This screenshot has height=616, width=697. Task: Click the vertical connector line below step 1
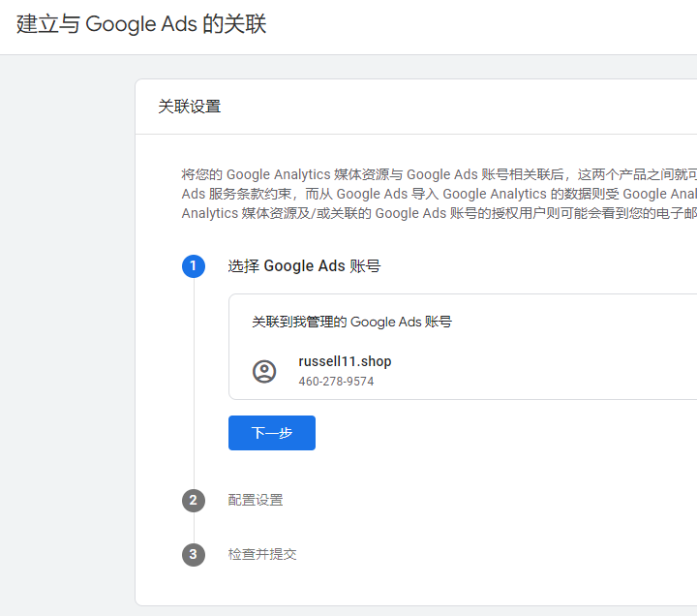coord(194,387)
